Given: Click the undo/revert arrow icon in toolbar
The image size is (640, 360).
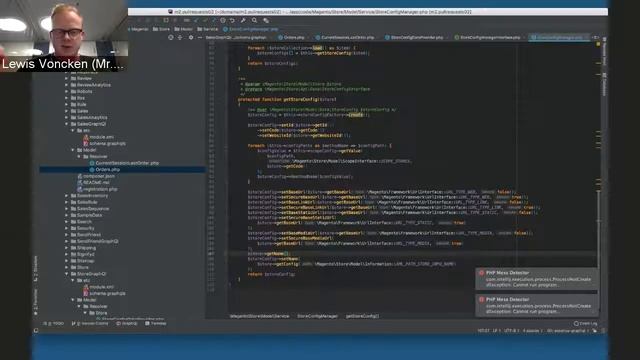Looking at the screenshot, I should pos(232,20).
